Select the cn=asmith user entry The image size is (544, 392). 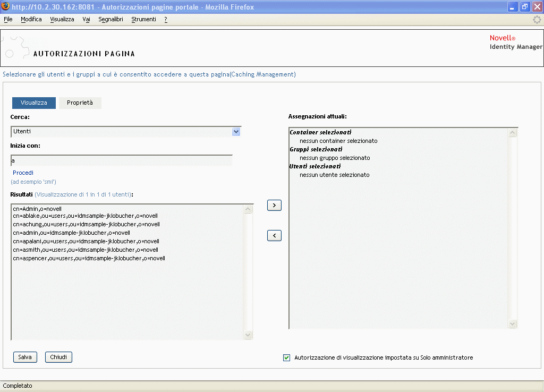pos(86,250)
